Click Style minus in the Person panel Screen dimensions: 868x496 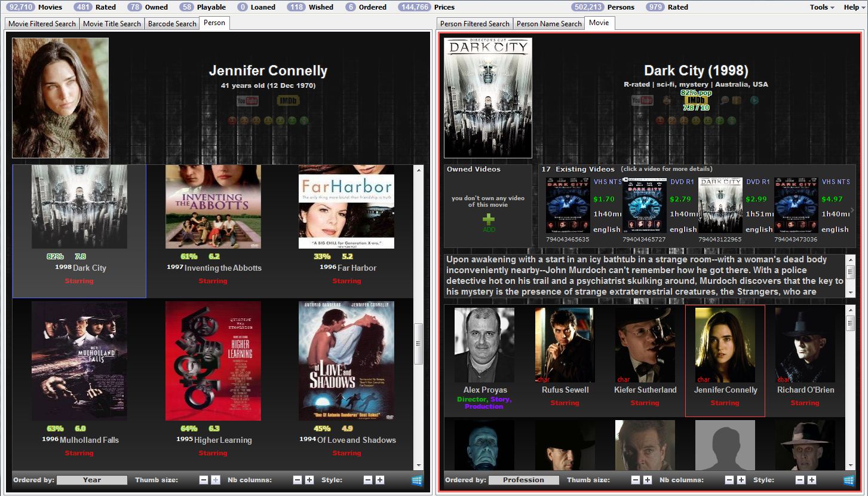[x=368, y=480]
